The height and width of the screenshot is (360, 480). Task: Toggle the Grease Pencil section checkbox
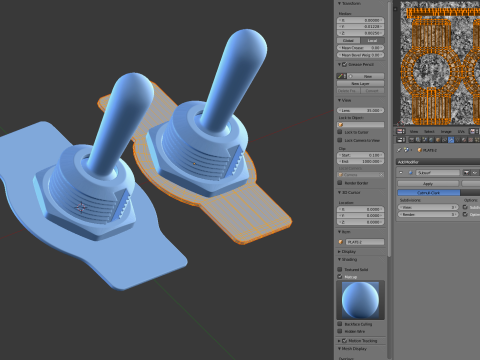pos(345,64)
